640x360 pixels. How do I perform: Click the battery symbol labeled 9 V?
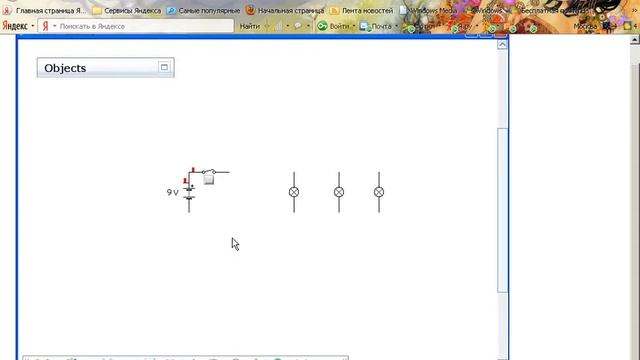click(189, 193)
